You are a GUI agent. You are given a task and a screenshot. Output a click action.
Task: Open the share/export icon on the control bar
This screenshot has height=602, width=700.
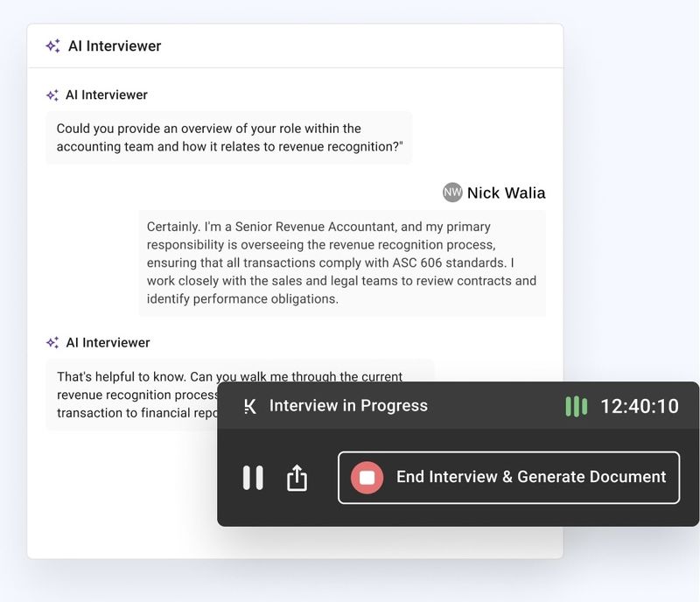coord(298,477)
